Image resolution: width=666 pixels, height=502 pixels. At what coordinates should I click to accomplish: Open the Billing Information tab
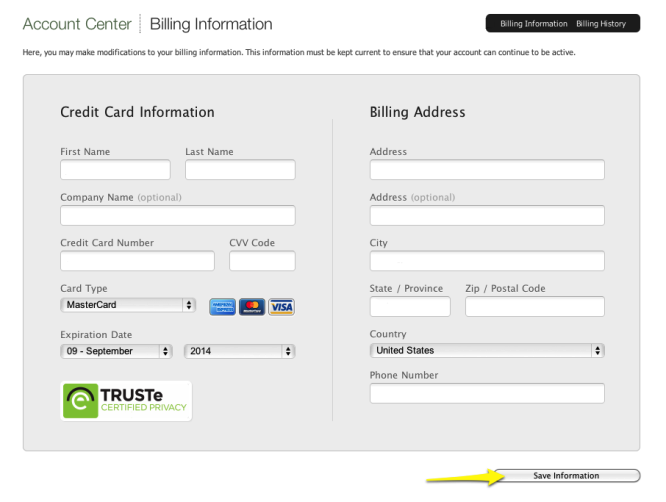[534, 23]
